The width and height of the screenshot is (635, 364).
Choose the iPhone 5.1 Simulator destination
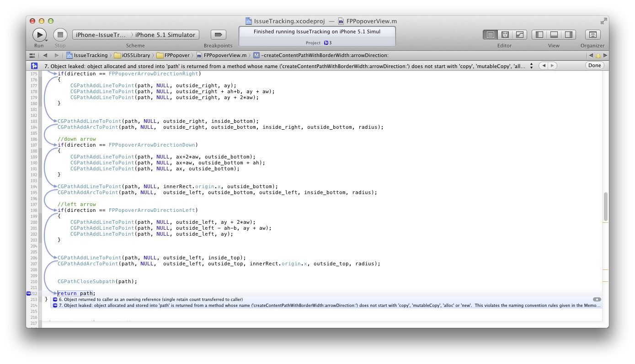coord(165,35)
